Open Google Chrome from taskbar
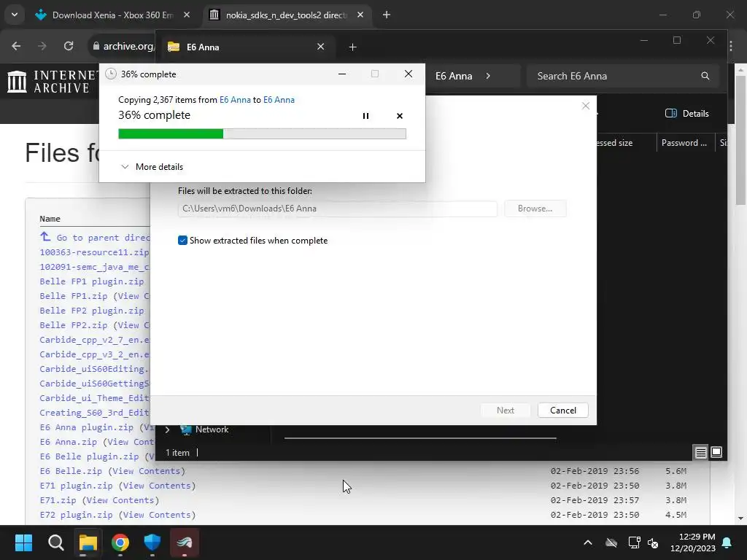747x560 pixels. pos(120,542)
